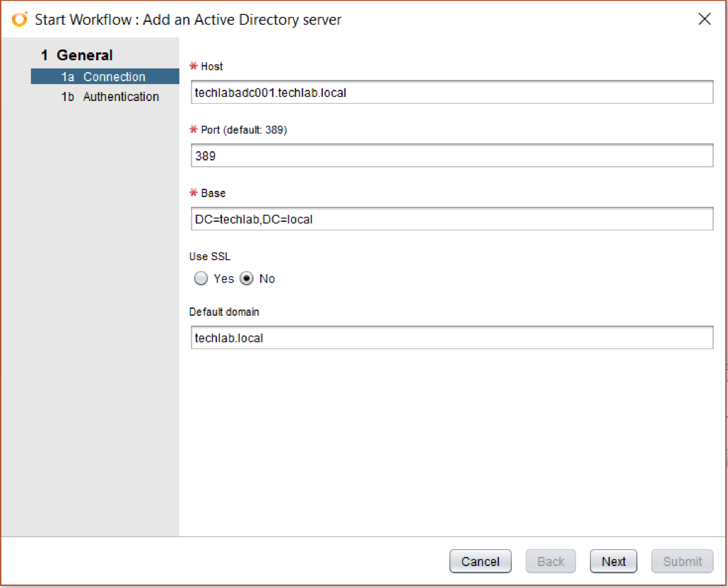Open the 1a Connection step

click(105, 76)
